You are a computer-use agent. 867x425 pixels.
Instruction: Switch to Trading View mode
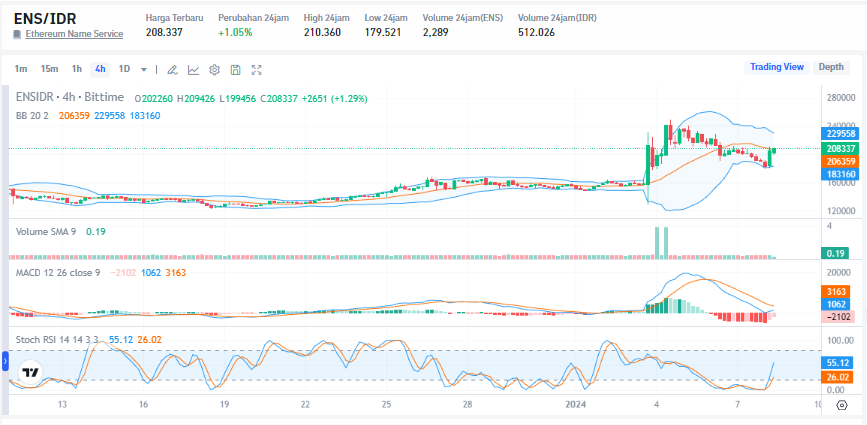tap(777, 67)
